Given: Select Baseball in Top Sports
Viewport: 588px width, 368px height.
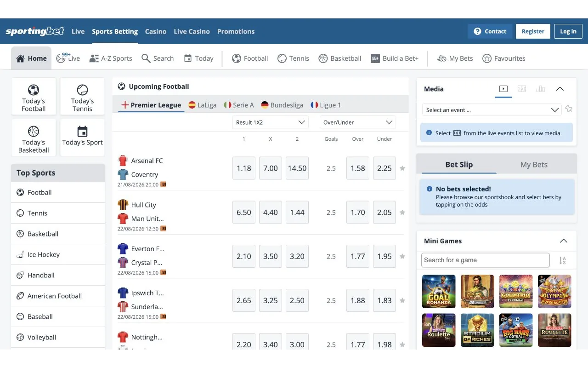Looking at the screenshot, I should [58, 316].
